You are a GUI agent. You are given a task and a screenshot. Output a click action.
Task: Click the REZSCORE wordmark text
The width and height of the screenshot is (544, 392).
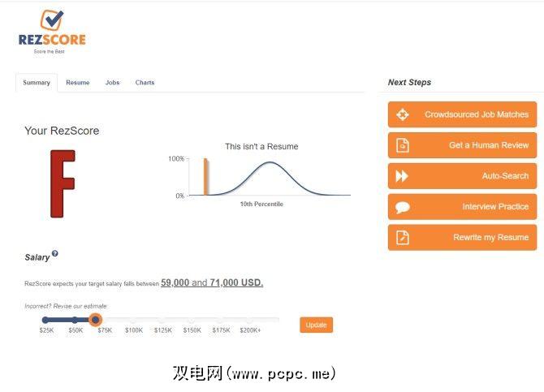tap(52, 40)
